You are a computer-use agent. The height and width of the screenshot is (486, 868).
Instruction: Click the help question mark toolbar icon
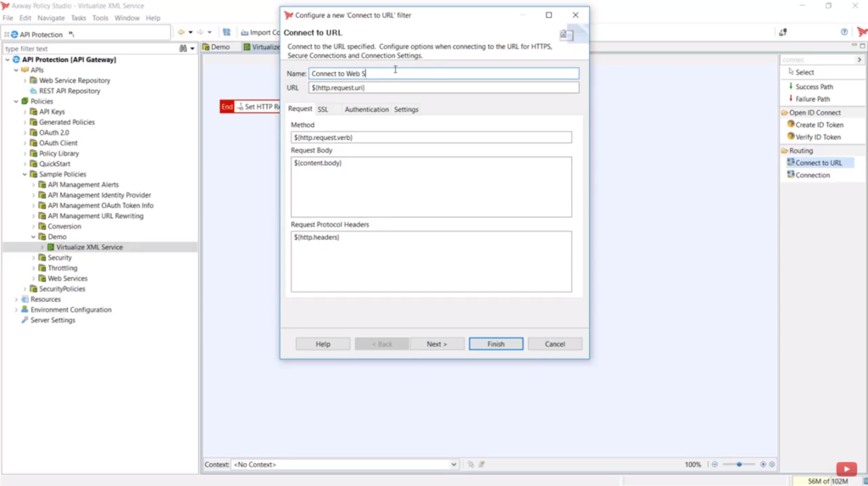(x=844, y=33)
